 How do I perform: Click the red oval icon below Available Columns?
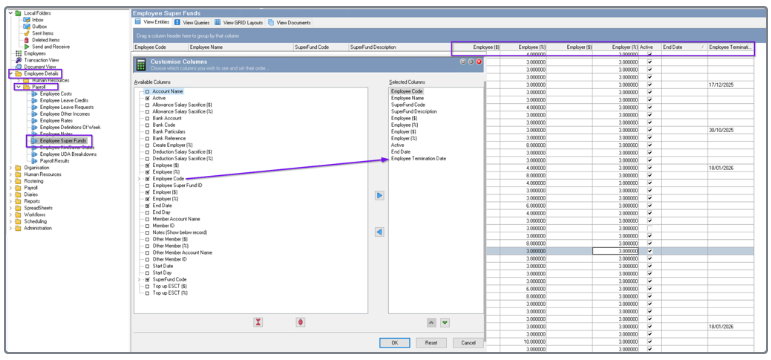[300, 322]
